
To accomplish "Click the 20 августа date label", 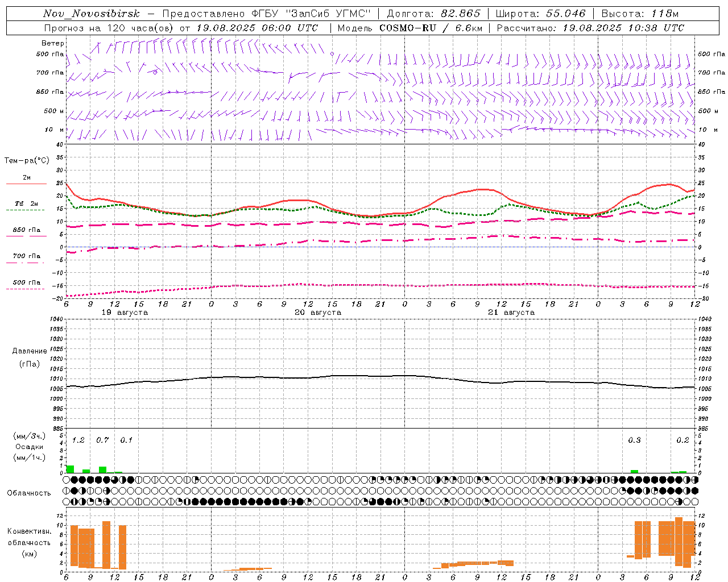I will pos(318,313).
